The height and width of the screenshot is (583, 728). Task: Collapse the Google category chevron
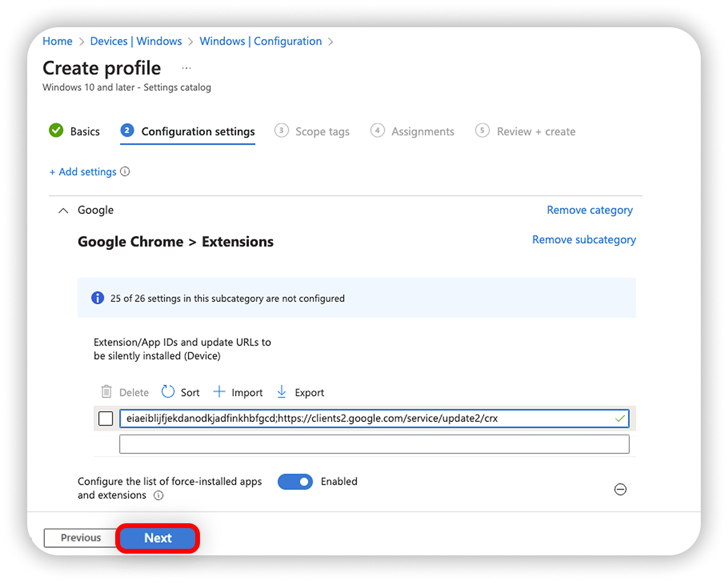(63, 210)
